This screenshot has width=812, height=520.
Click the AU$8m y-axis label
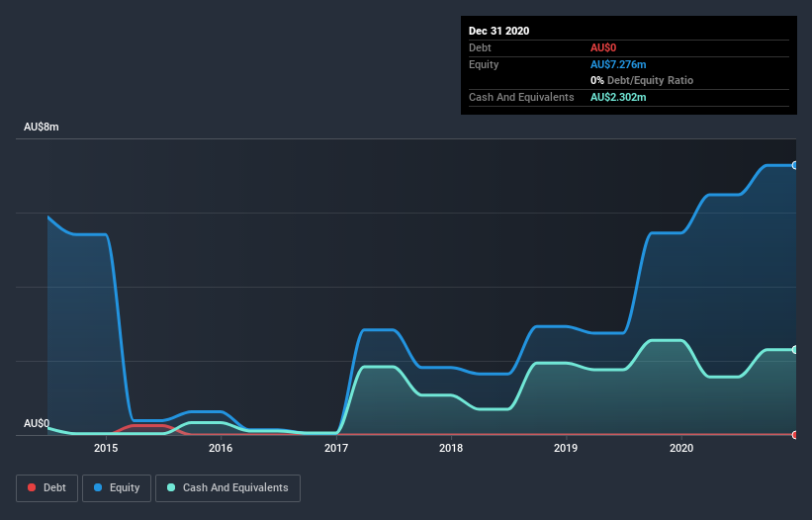click(x=42, y=128)
